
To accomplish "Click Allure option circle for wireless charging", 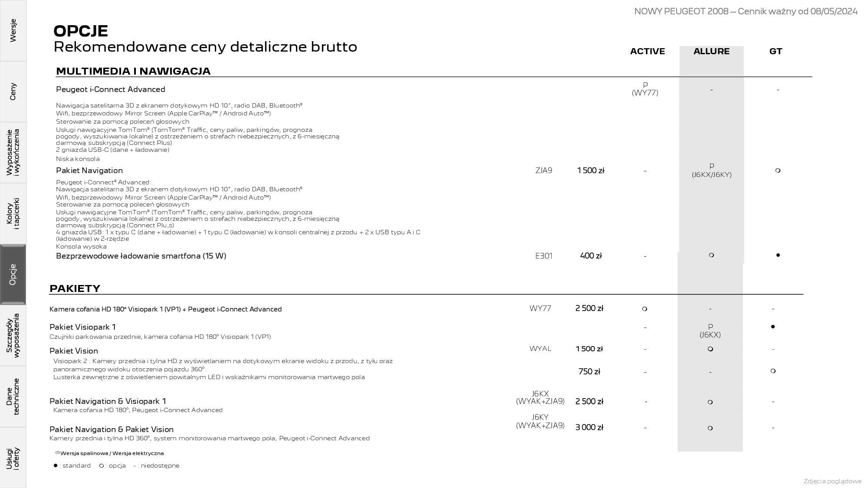I will coord(711,255).
